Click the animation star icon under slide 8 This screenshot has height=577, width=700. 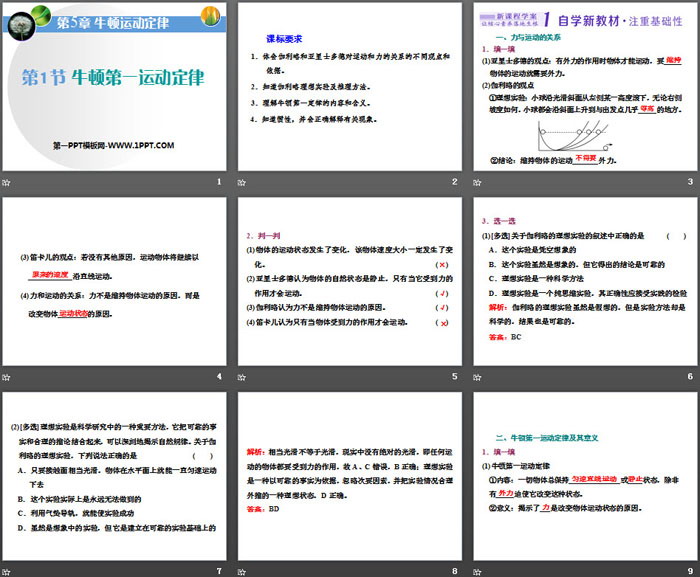(243, 571)
